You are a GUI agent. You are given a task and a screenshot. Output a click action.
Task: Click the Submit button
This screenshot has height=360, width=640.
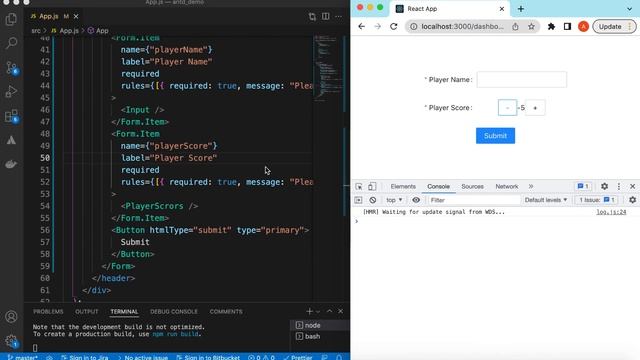pyautogui.click(x=495, y=136)
